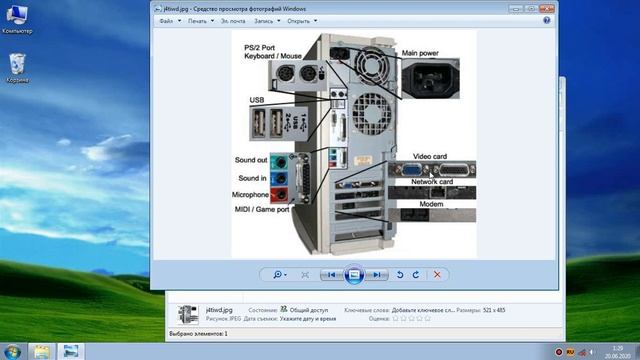
Task: Go to the next picture
Action: tap(377, 275)
